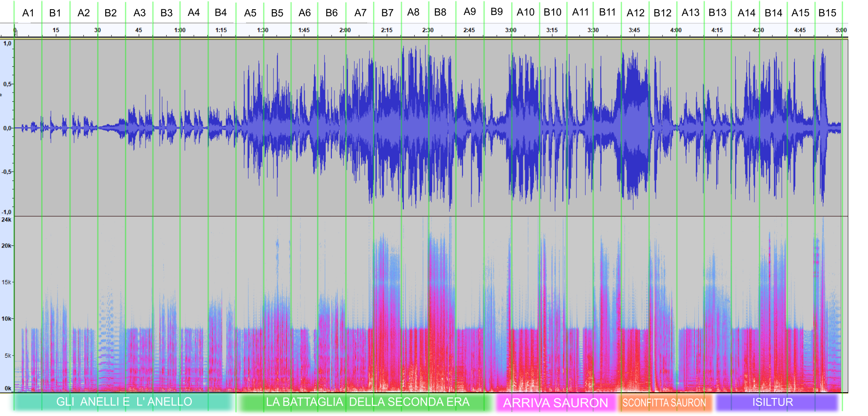Select the ISILTUR section bar
The image size is (868, 416).
tap(776, 402)
